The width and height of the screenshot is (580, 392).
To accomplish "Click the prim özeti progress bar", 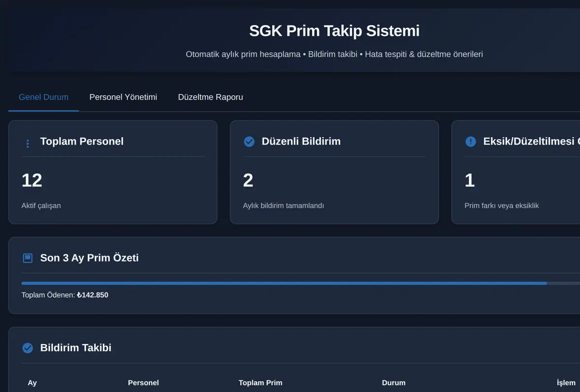I will [301, 283].
